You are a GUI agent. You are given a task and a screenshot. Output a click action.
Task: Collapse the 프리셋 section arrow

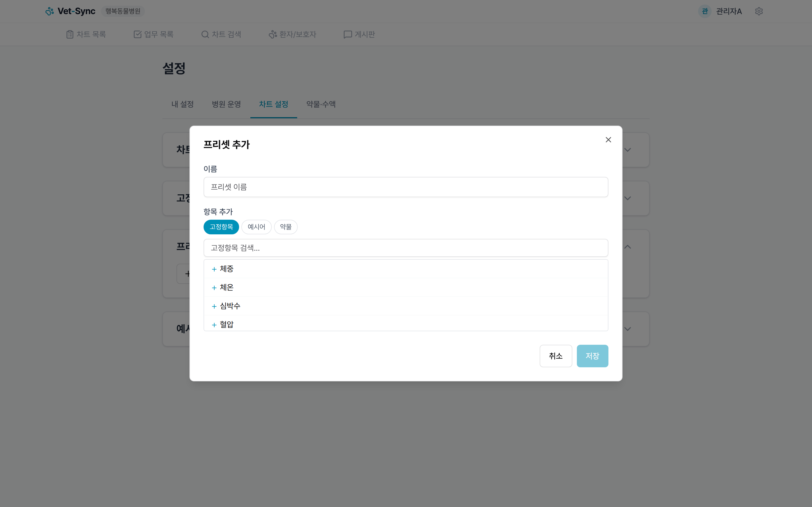(x=627, y=247)
